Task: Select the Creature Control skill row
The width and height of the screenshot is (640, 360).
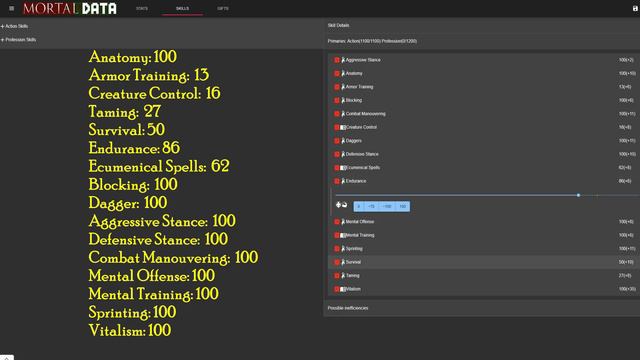Action: click(484, 127)
